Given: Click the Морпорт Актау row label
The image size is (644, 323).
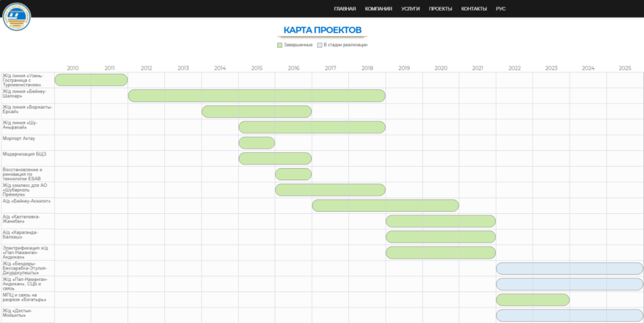Looking at the screenshot, I should pos(19,138).
